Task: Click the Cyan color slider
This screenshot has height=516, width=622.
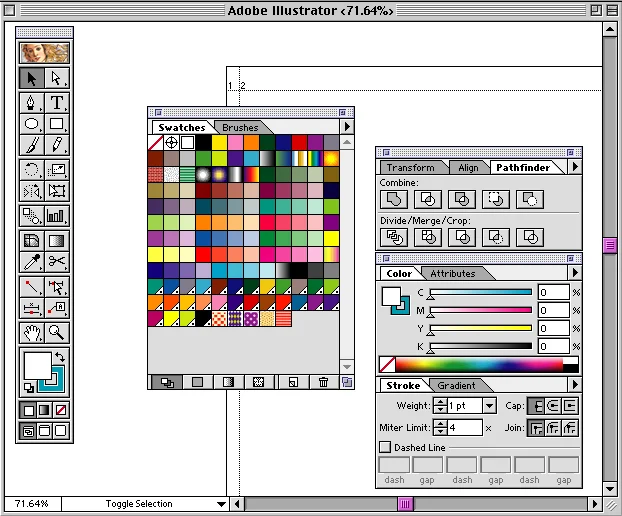Action: [x=481, y=292]
